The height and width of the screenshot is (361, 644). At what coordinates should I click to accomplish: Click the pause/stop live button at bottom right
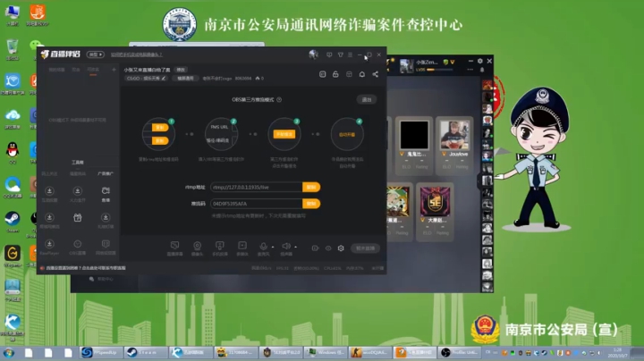pyautogui.click(x=365, y=248)
